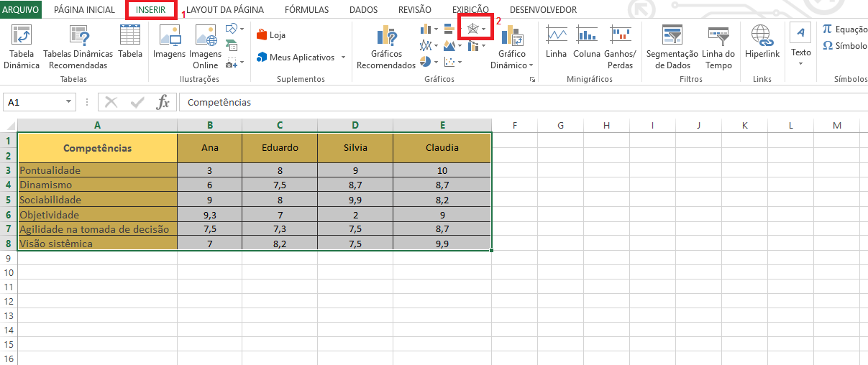Viewport: 868px width, 365px height.
Task: Open Tabelas Dinâmicas Recomendadas
Action: point(78,37)
